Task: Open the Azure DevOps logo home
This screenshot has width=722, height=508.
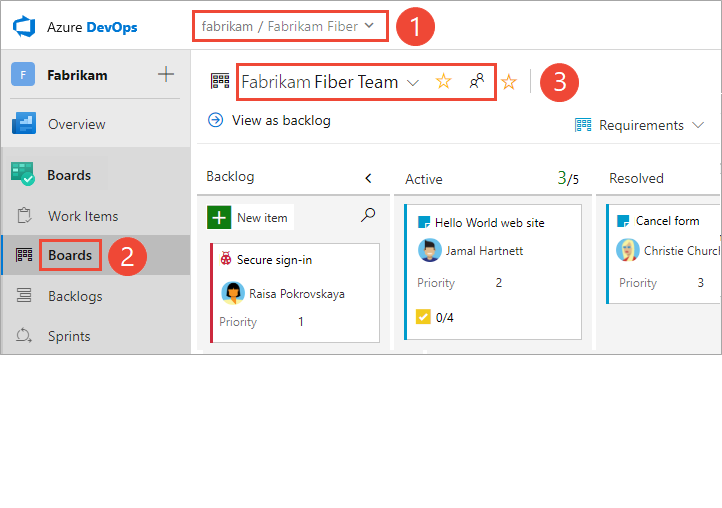Action: pos(24,27)
